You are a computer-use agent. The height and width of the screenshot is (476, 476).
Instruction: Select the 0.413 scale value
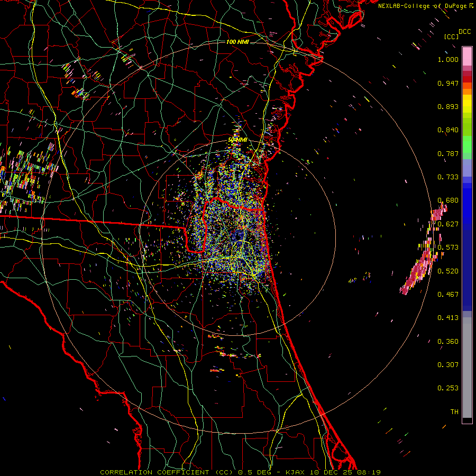click(448, 318)
